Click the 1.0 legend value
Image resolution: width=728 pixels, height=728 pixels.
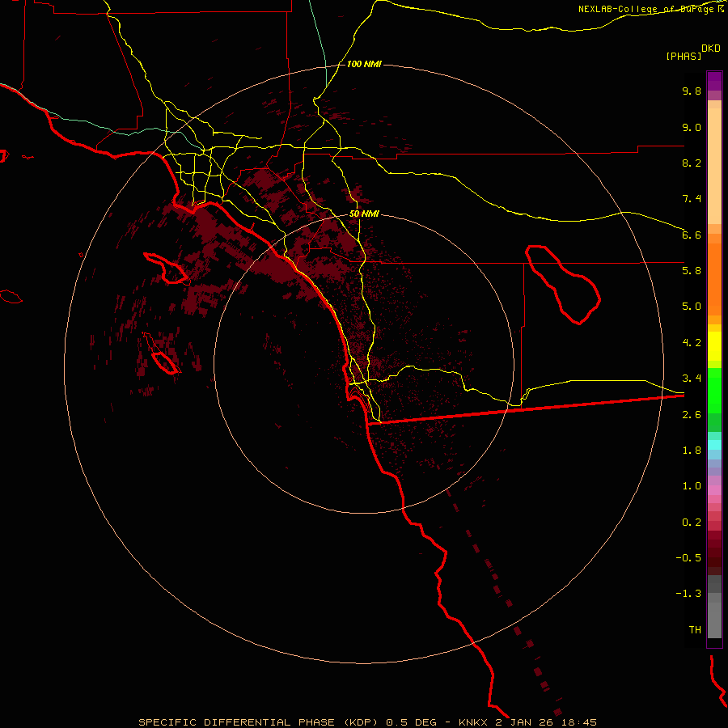point(692,486)
